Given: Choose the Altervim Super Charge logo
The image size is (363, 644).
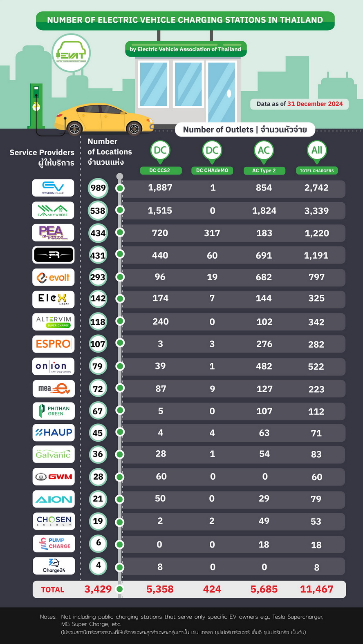Looking at the screenshot, I should point(53,322).
